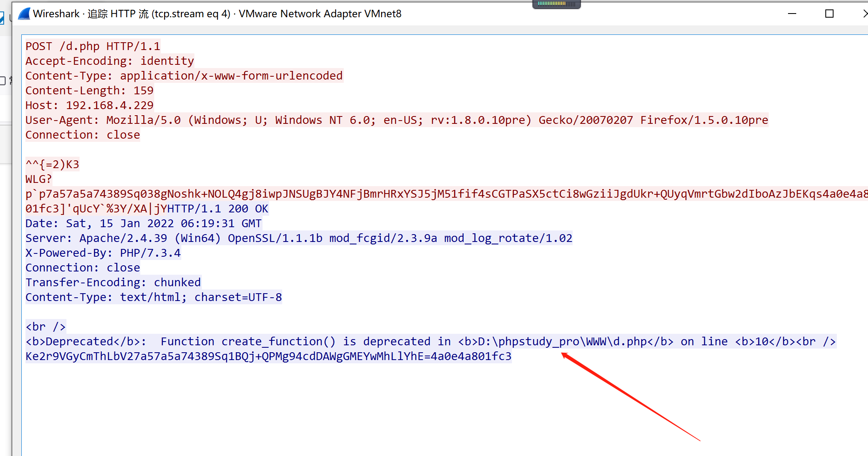Click the Content-Length: 159 line
868x456 pixels.
pyautogui.click(x=89, y=91)
